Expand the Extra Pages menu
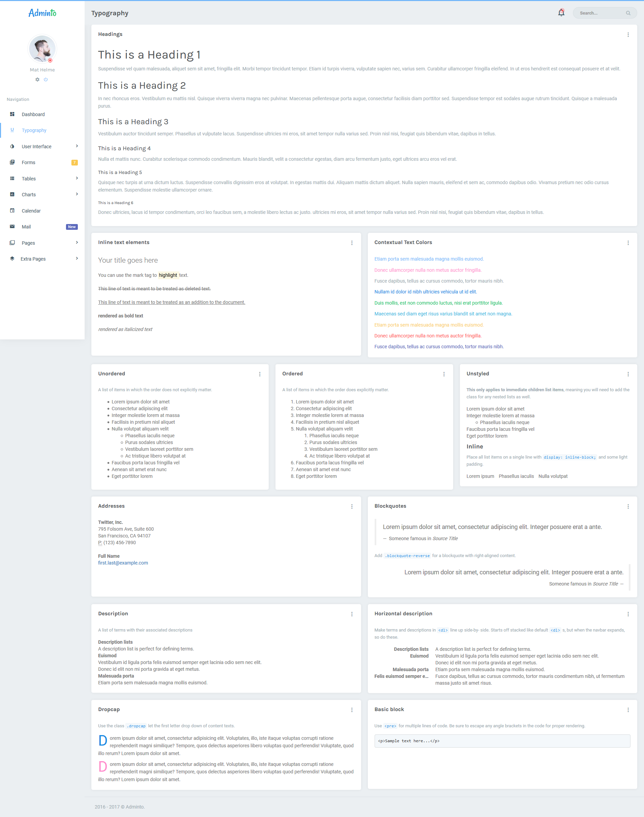644x817 pixels. point(33,258)
